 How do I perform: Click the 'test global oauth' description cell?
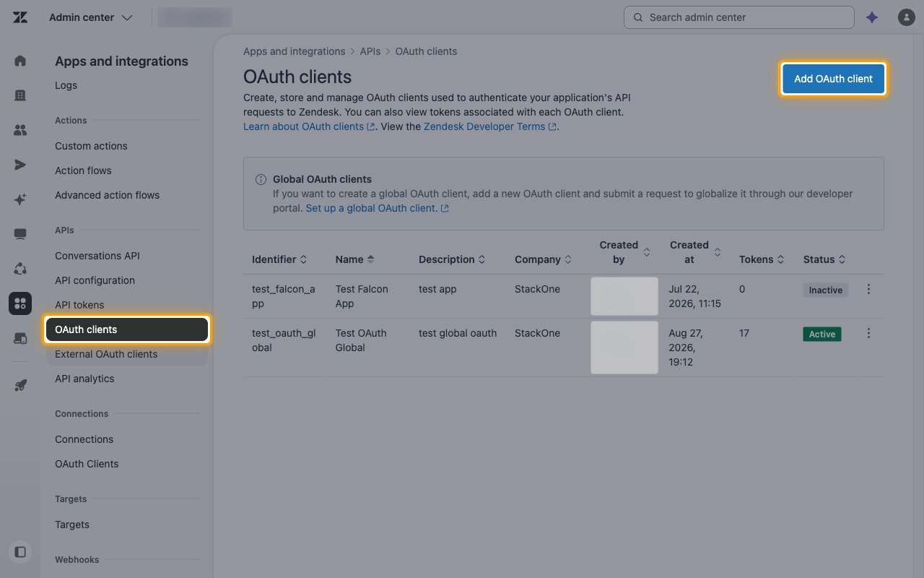[x=458, y=333]
